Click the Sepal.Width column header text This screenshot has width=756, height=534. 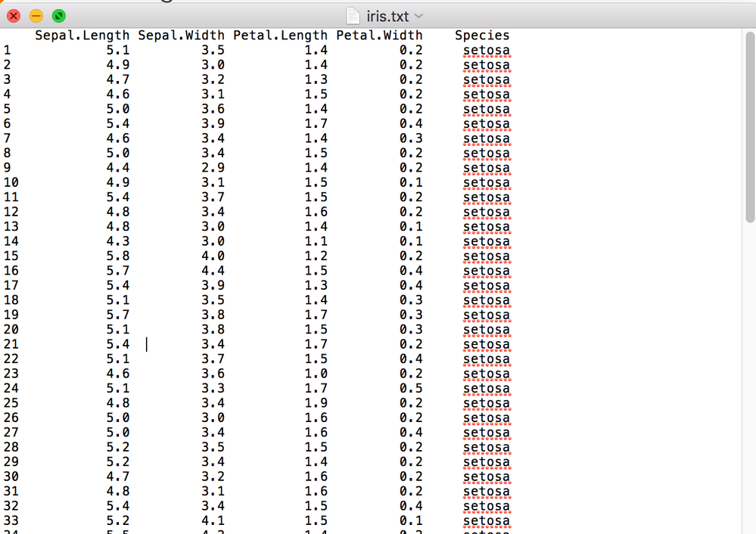pos(182,36)
